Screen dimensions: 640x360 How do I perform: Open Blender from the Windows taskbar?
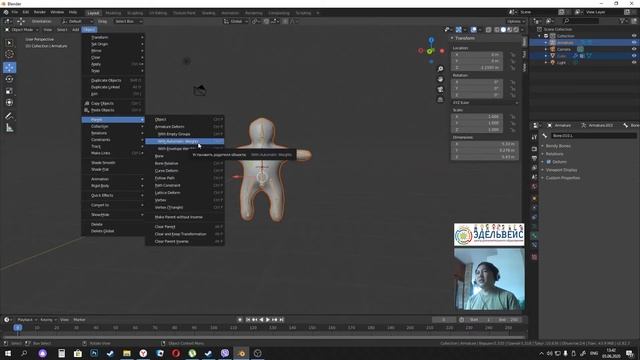click(241, 353)
